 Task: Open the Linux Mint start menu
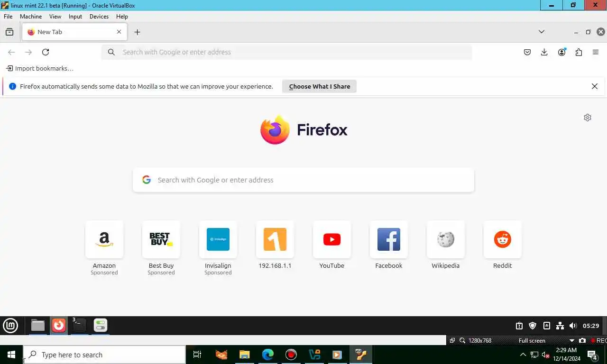point(10,326)
